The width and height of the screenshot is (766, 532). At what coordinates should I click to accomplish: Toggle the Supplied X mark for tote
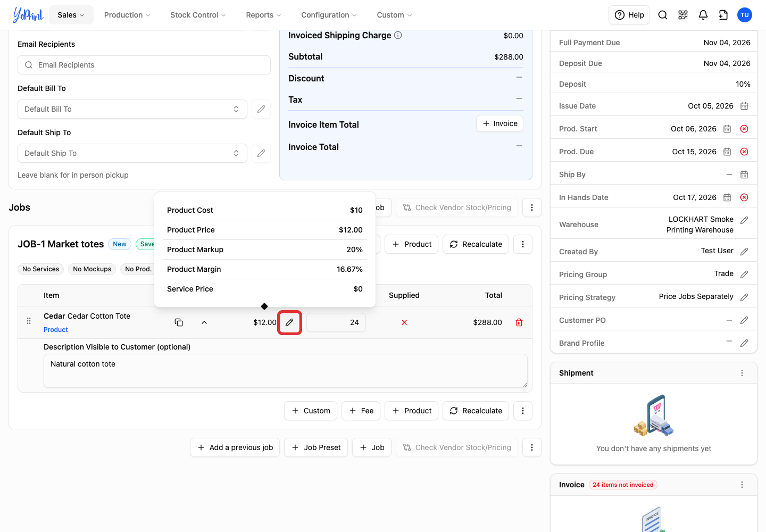(x=404, y=322)
